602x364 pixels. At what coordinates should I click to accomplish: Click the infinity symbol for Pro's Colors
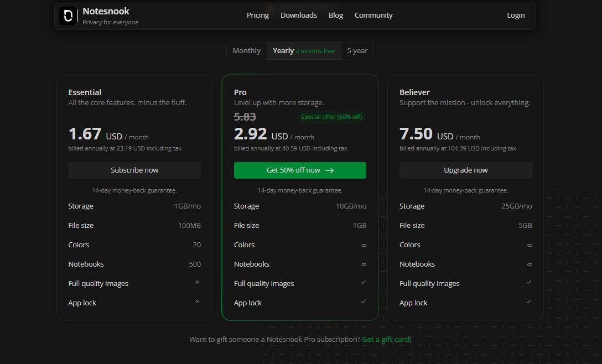[x=364, y=244]
